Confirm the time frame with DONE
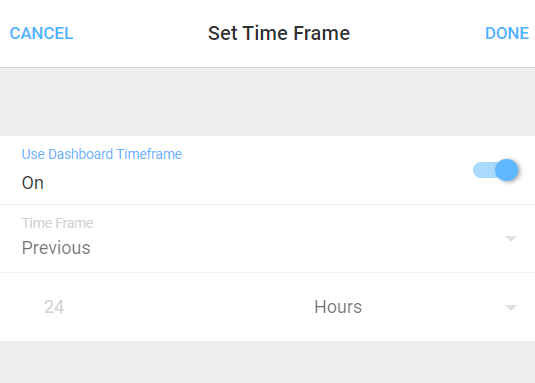Image resolution: width=535 pixels, height=383 pixels. 507,33
